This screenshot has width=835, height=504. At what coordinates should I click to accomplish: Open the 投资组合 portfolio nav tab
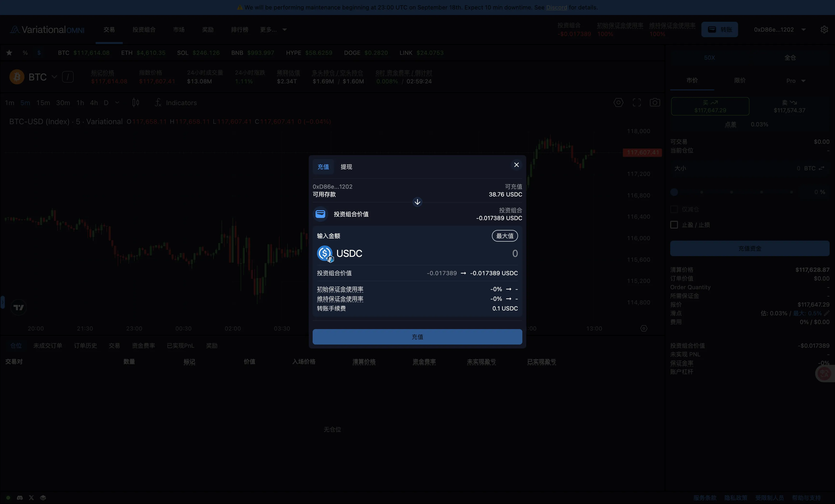pyautogui.click(x=144, y=29)
